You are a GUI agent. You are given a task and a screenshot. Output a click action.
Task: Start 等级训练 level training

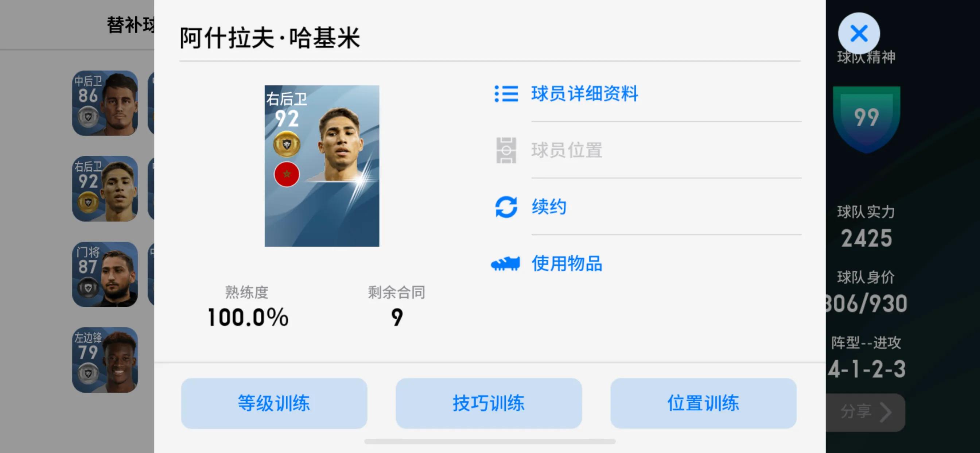pyautogui.click(x=274, y=403)
